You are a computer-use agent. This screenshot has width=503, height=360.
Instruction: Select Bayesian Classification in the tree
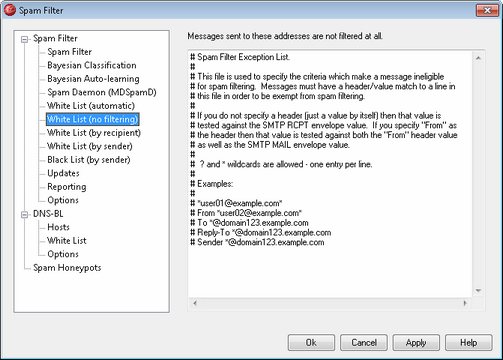coord(92,65)
